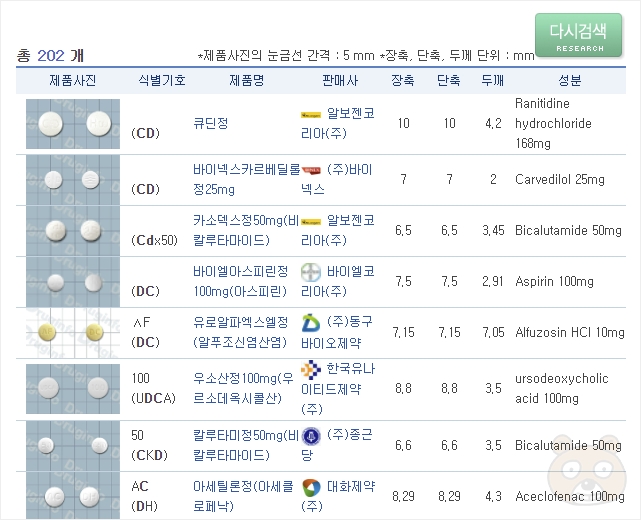641x520 pixels.
Task: Open the 바이엘아스피린정100mg product link
Action: (x=241, y=281)
